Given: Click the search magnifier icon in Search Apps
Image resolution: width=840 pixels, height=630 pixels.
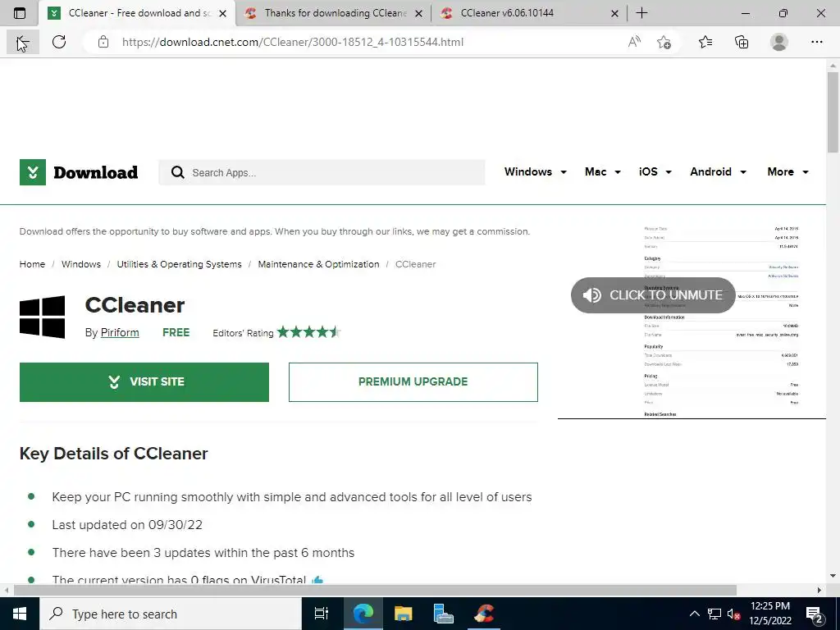Looking at the screenshot, I should 178,172.
